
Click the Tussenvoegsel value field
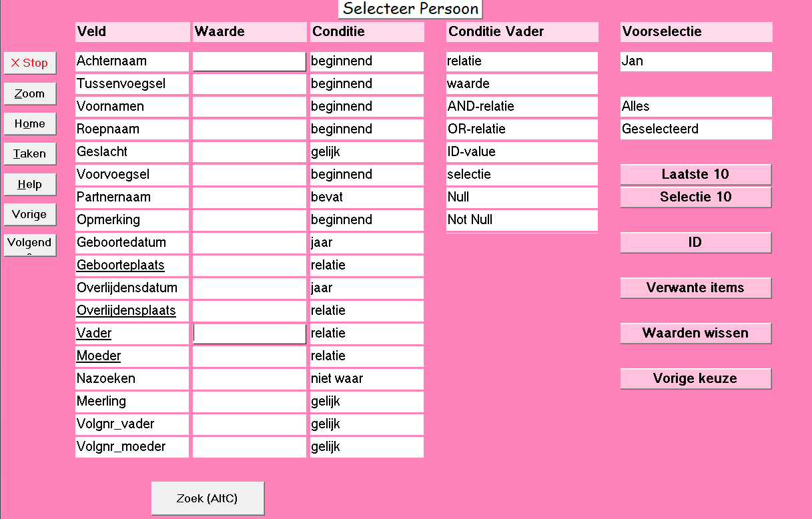pyautogui.click(x=250, y=84)
